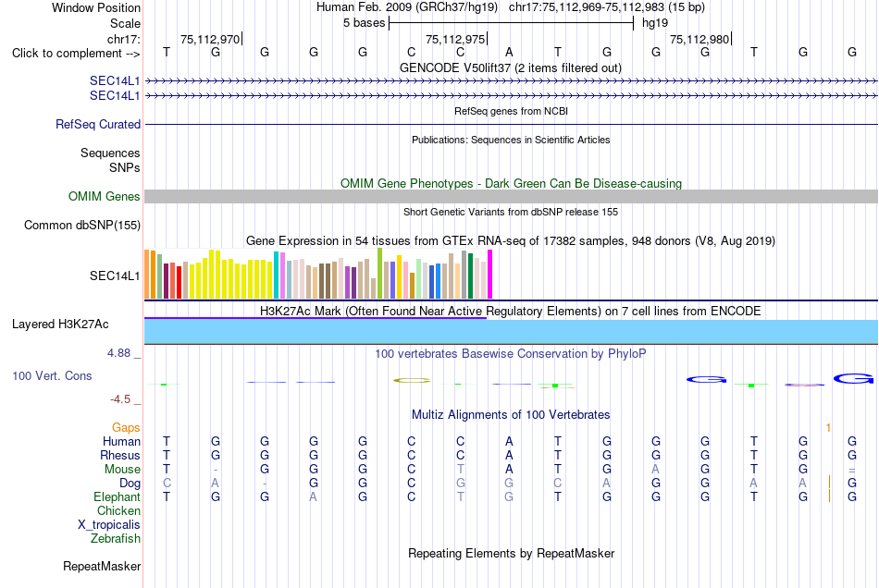Open the OMIM Genes track label
This screenshot has height=588, width=879.
pos(104,197)
